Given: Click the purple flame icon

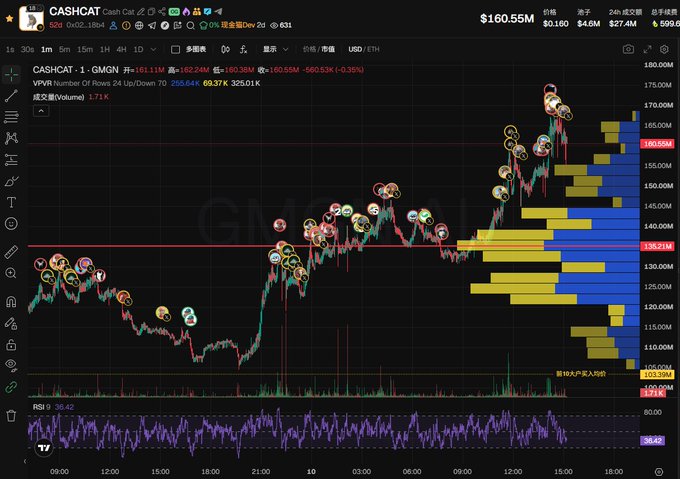Looking at the screenshot, I should (x=186, y=12).
